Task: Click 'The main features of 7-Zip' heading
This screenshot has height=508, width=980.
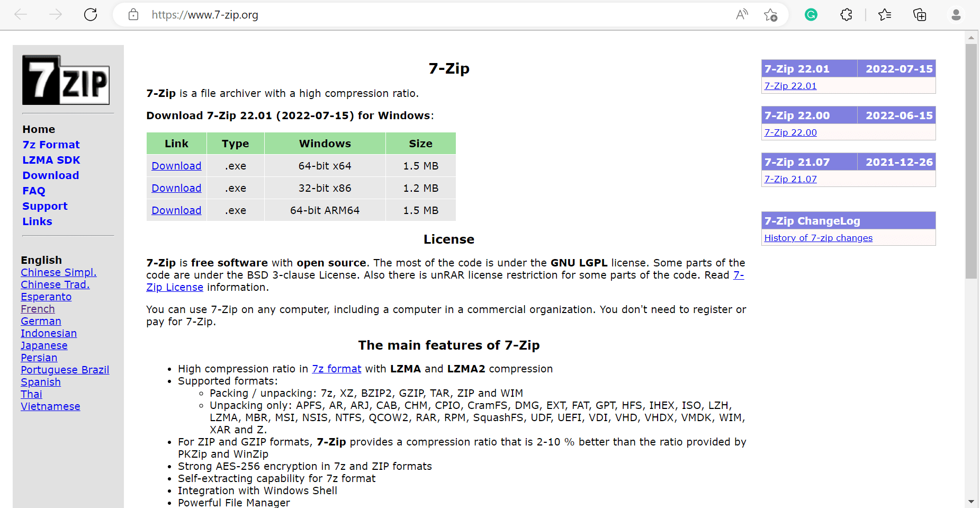Action: click(x=448, y=345)
